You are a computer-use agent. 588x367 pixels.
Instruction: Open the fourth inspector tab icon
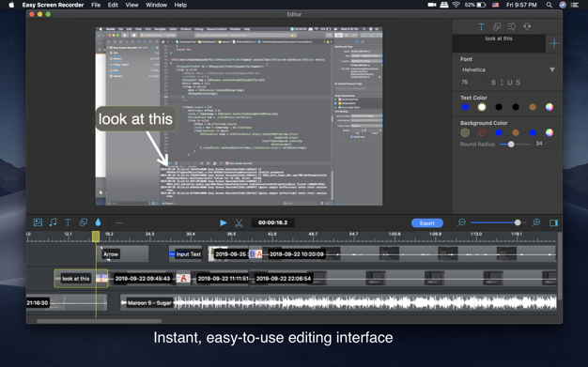pos(527,26)
